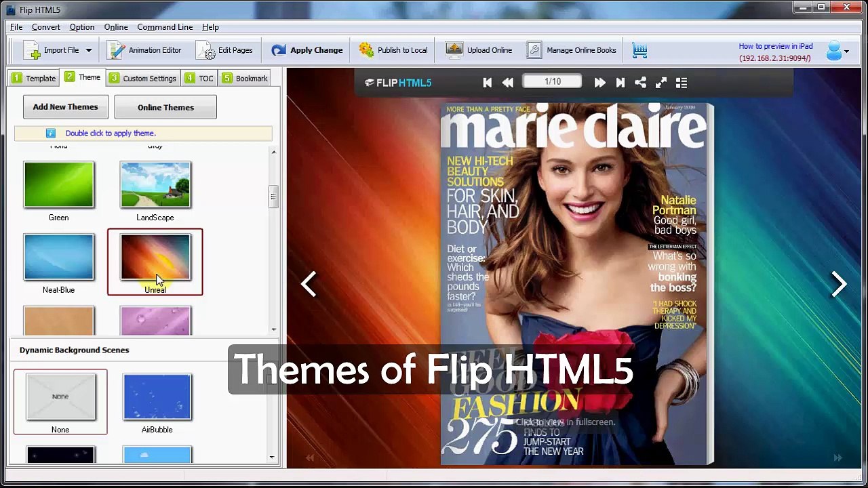The image size is (868, 488).
Task: Choose Upload Online
Action: click(479, 50)
